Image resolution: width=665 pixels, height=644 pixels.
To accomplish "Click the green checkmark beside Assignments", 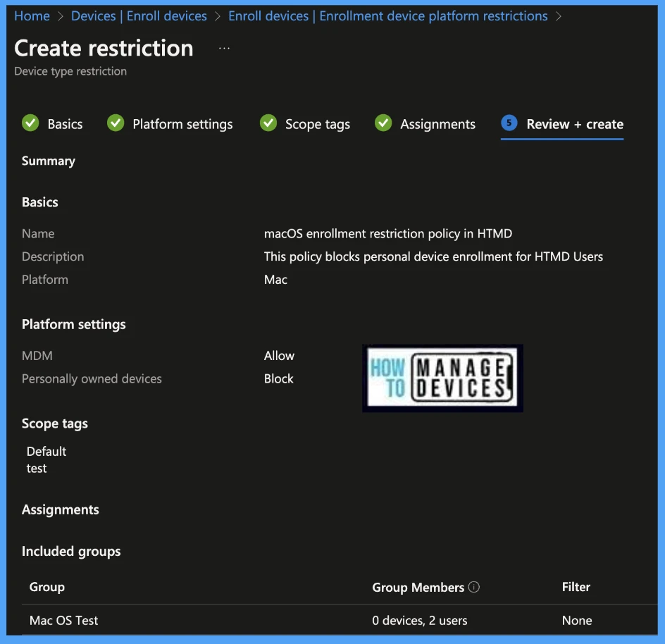I will [x=383, y=123].
